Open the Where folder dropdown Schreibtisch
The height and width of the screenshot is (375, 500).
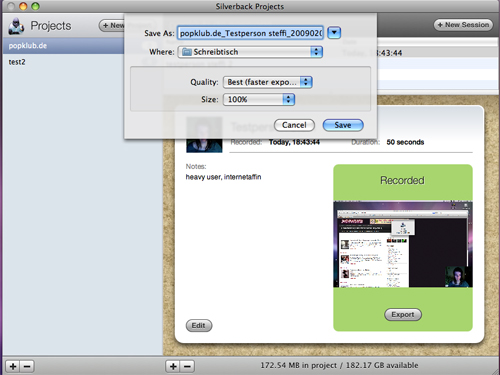[250, 52]
